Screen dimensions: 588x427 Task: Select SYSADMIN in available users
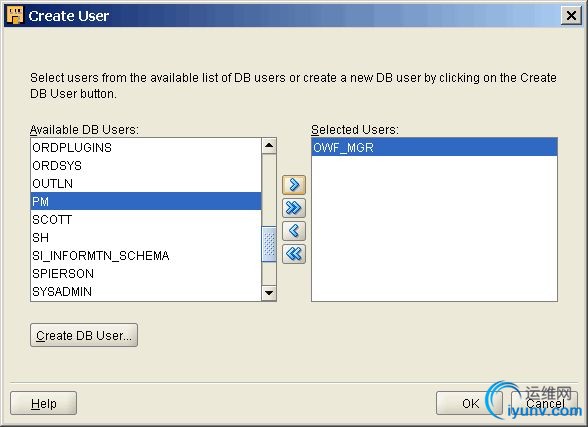pyautogui.click(x=146, y=291)
